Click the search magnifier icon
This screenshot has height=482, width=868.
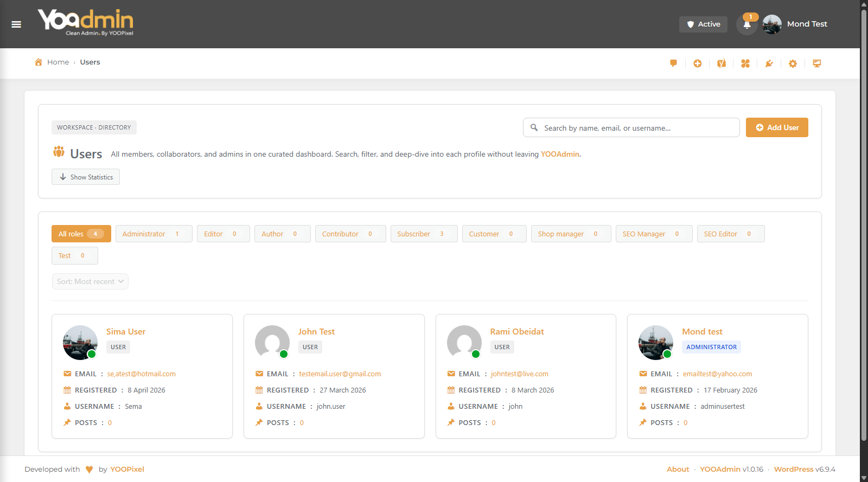[x=534, y=127]
